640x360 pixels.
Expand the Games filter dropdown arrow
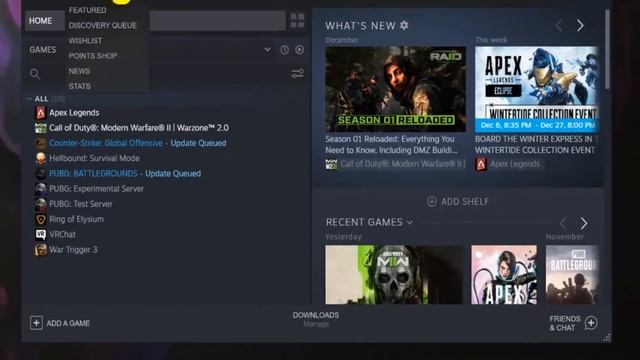(267, 49)
